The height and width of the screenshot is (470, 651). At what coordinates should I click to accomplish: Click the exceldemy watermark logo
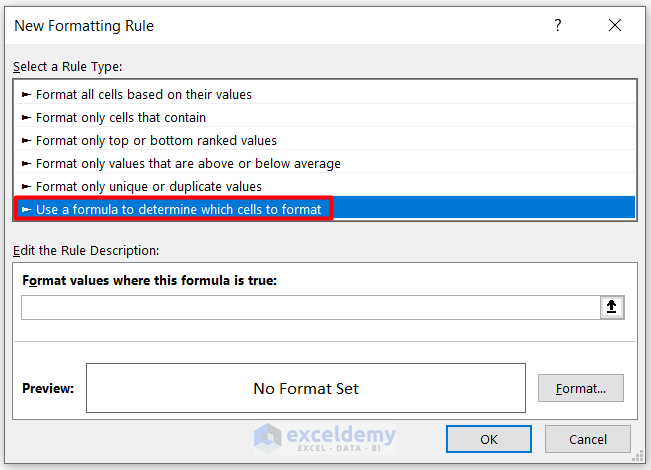point(325,438)
